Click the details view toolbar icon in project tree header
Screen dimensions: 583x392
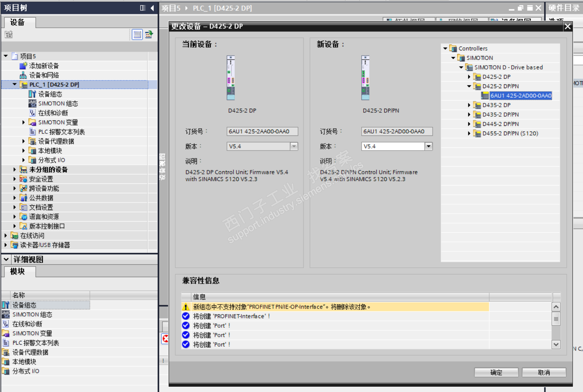(137, 35)
